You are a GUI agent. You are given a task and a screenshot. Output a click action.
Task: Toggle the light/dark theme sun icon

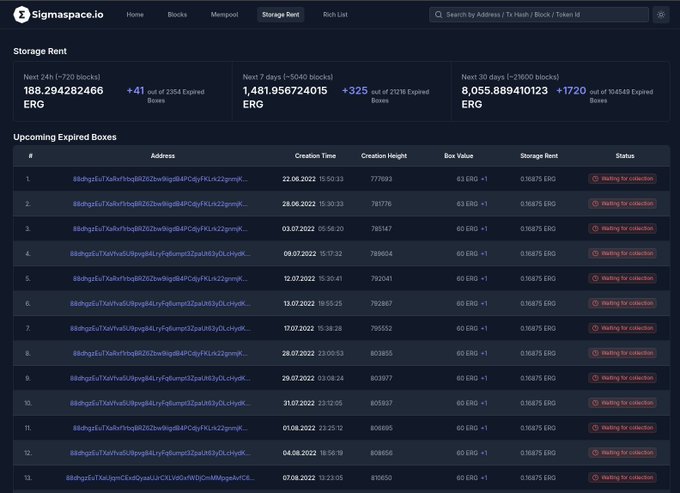tap(661, 15)
